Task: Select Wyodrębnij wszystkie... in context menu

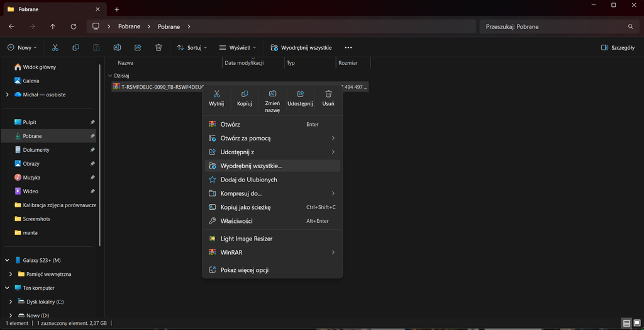Action: coord(251,166)
